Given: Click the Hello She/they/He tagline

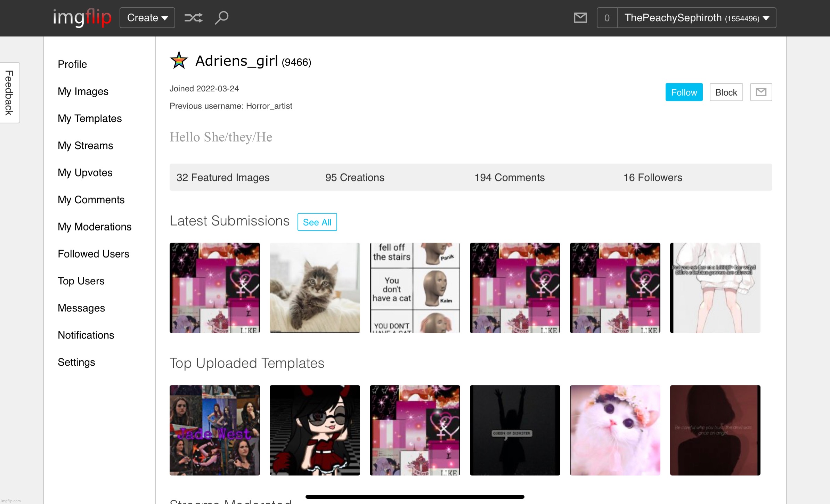Looking at the screenshot, I should click(221, 137).
